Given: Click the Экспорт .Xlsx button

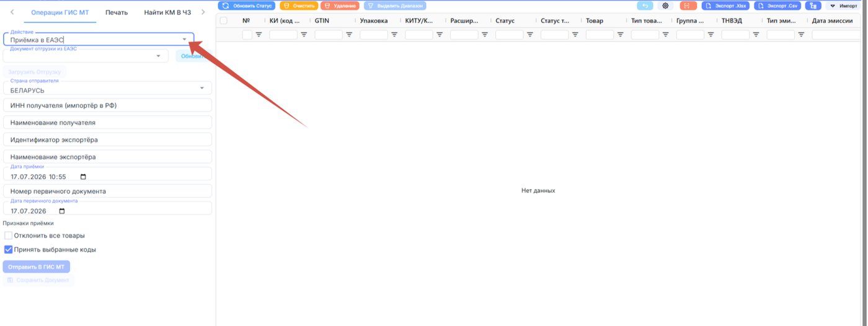Looking at the screenshot, I should click(x=726, y=6).
